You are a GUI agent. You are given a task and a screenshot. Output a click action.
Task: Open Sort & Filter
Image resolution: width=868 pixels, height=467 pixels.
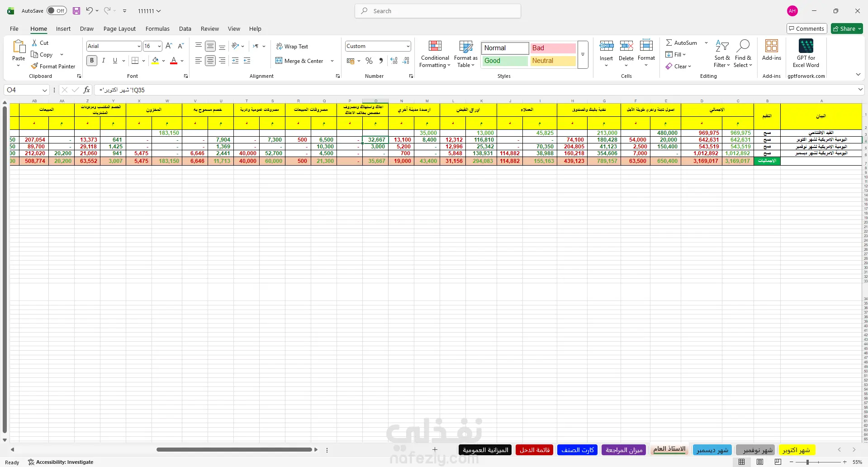(722, 54)
